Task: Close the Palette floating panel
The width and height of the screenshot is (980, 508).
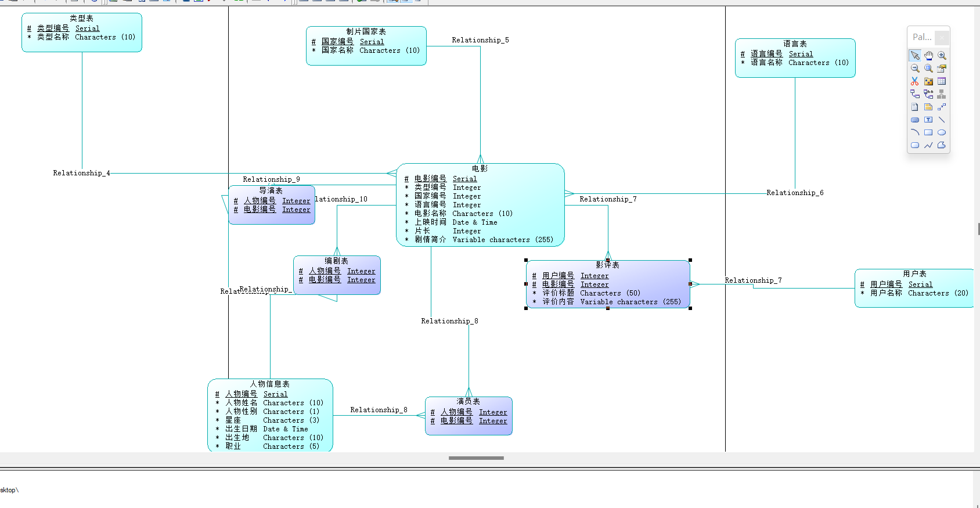Action: click(x=942, y=37)
